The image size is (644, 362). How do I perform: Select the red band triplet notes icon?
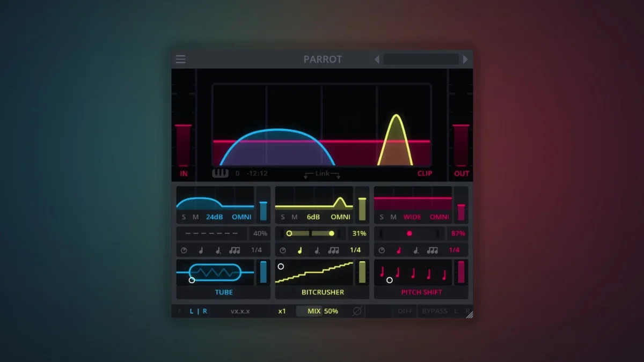click(x=432, y=250)
